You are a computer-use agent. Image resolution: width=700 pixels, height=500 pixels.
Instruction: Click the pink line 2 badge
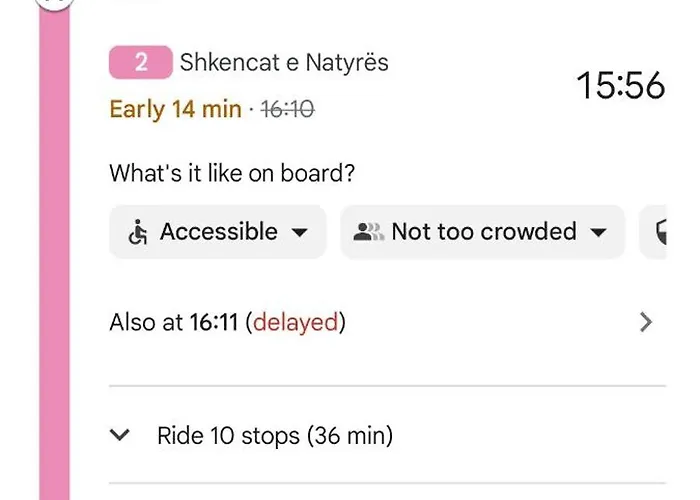[141, 62]
